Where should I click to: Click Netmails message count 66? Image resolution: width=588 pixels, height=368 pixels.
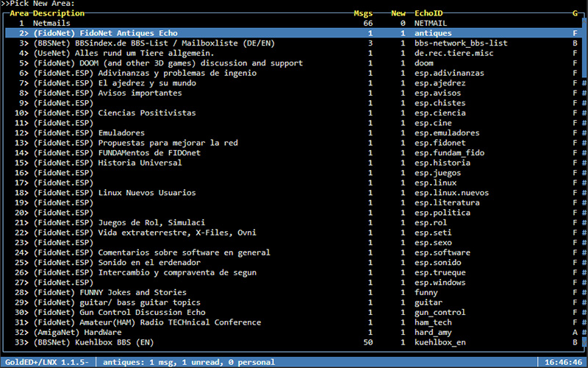tap(368, 24)
